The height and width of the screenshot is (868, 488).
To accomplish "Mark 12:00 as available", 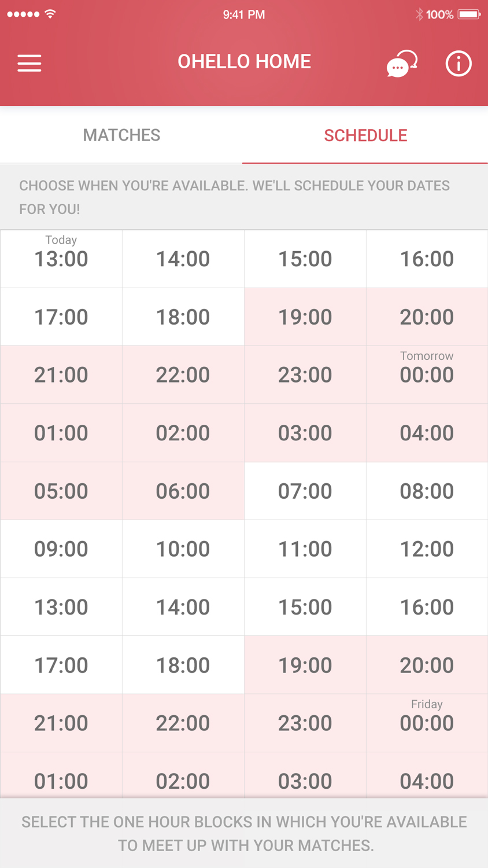I will (427, 549).
